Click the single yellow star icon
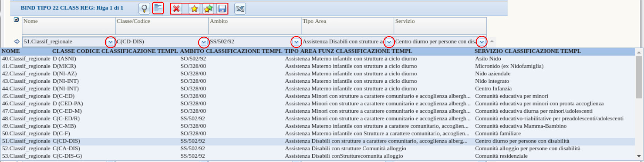Viewport: 644px width, 162px height. pos(194,9)
